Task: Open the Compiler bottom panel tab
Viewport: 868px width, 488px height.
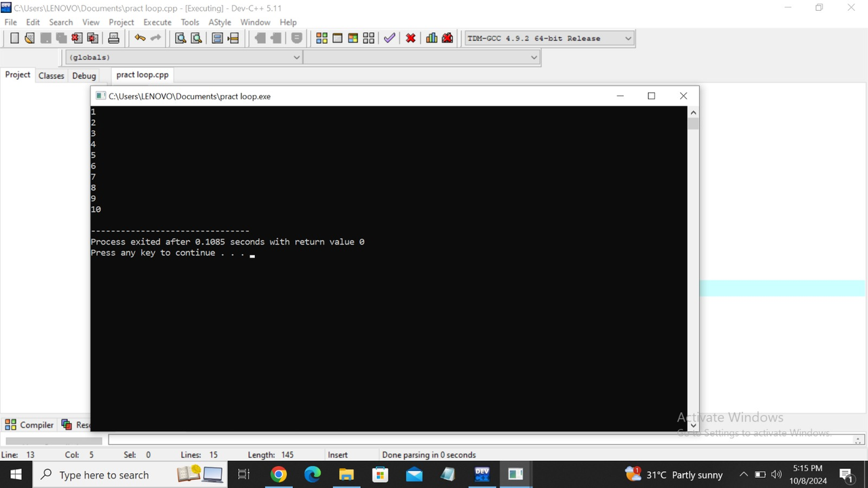Action: [30, 425]
